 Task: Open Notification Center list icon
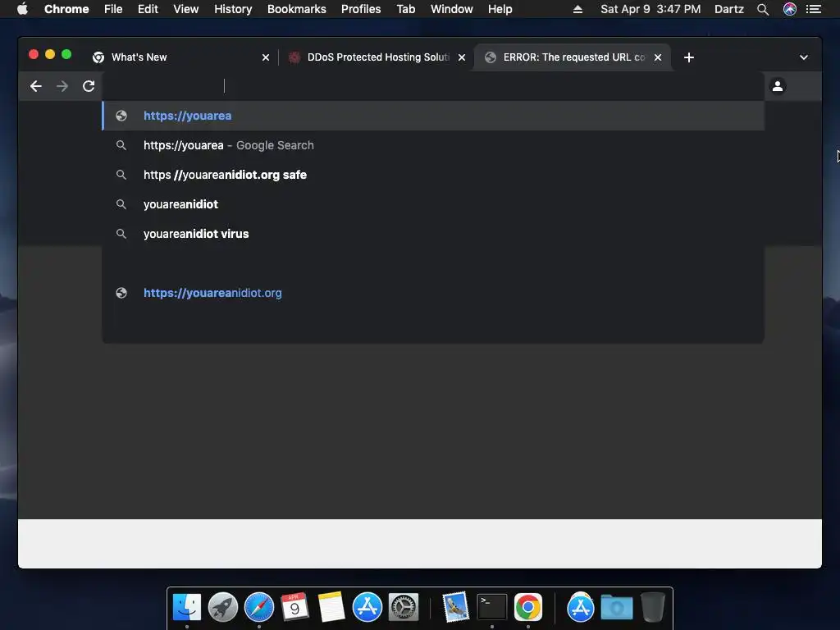814,9
